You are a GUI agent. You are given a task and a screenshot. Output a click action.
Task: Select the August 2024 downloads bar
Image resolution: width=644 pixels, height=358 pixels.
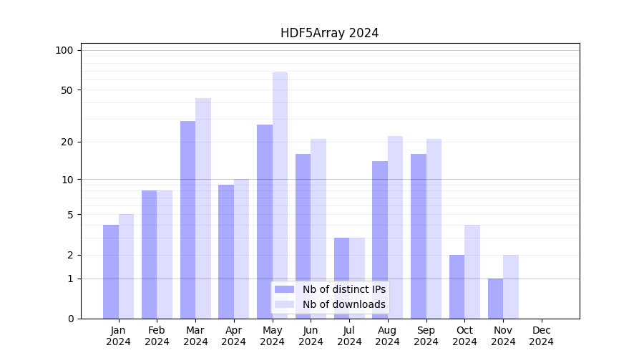(395, 227)
